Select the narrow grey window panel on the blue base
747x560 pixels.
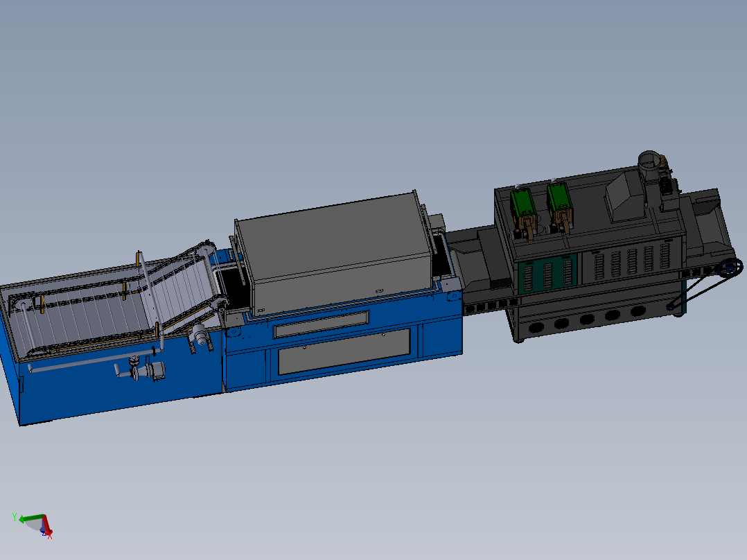[x=322, y=324]
